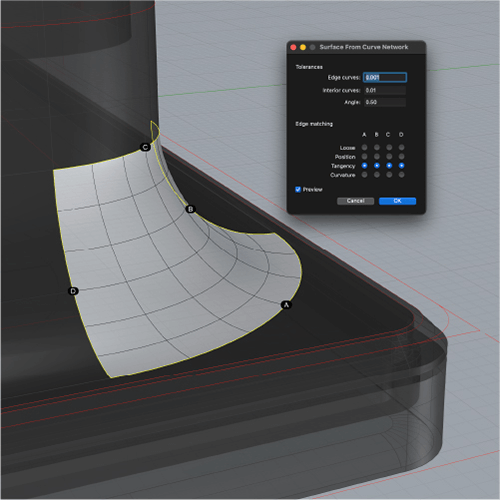Minimize the dialog with the yellow button
This screenshot has width=500, height=500.
click(x=303, y=47)
